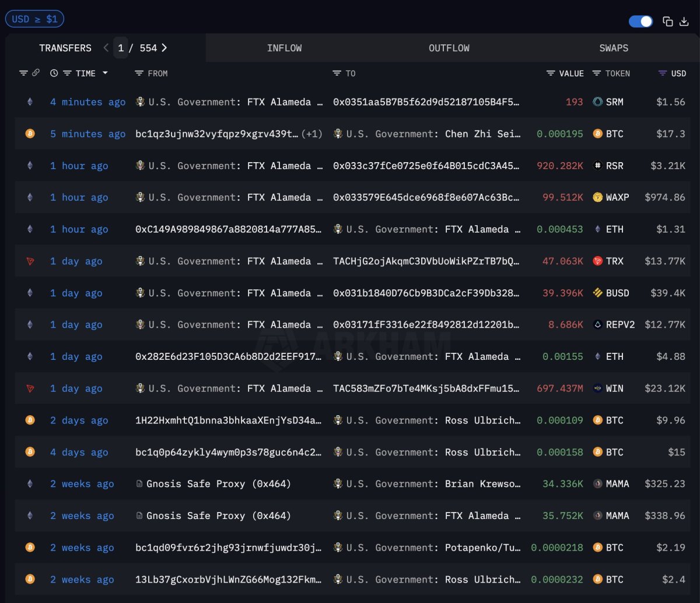Click the filter icon next to FROM column
Image resolution: width=700 pixels, height=603 pixels.
coord(138,73)
